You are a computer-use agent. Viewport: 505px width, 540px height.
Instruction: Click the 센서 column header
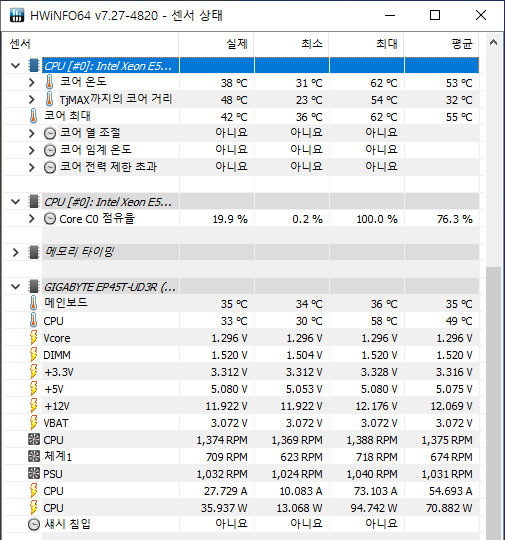point(91,44)
